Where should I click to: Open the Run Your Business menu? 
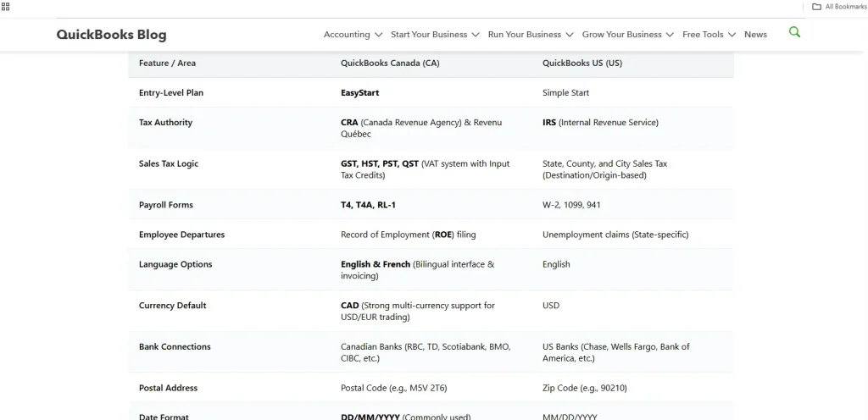(524, 34)
